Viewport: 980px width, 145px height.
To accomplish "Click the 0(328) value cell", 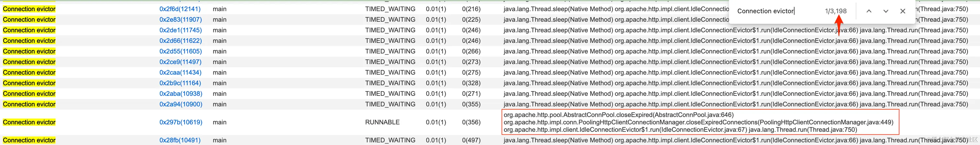I will [x=471, y=83].
